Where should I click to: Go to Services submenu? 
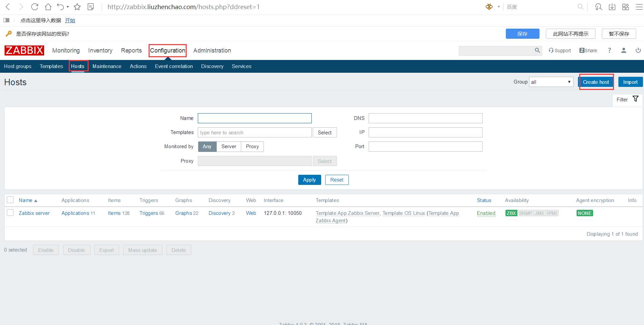242,66
